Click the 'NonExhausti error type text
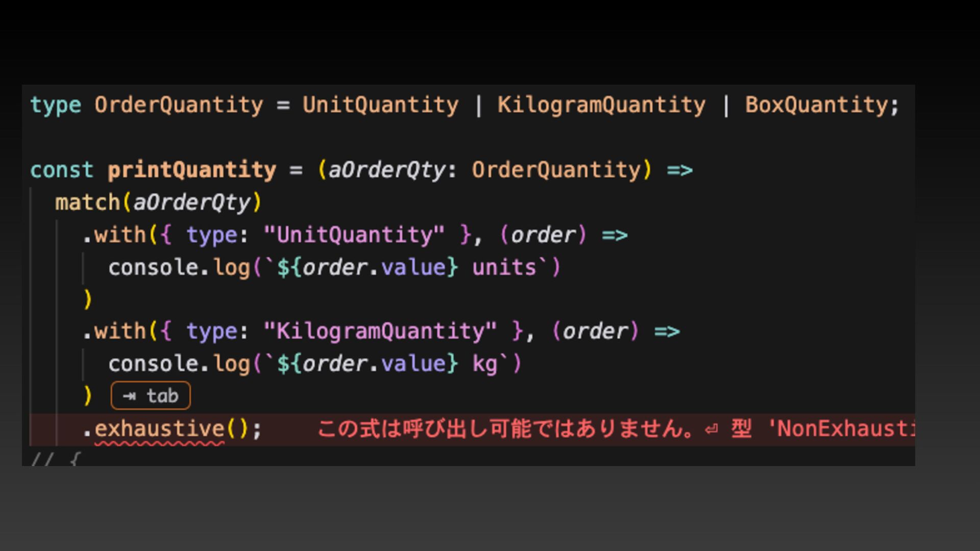 (842, 429)
